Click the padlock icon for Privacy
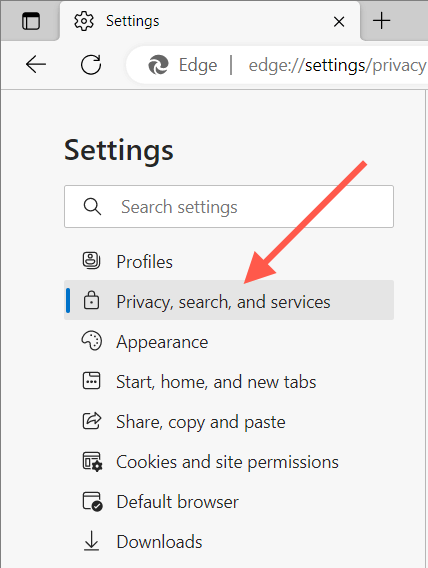Image resolution: width=428 pixels, height=568 pixels. (91, 300)
